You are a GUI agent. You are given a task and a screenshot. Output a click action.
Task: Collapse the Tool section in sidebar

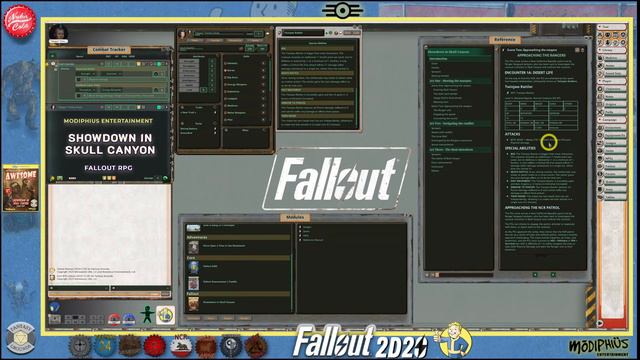[611, 27]
